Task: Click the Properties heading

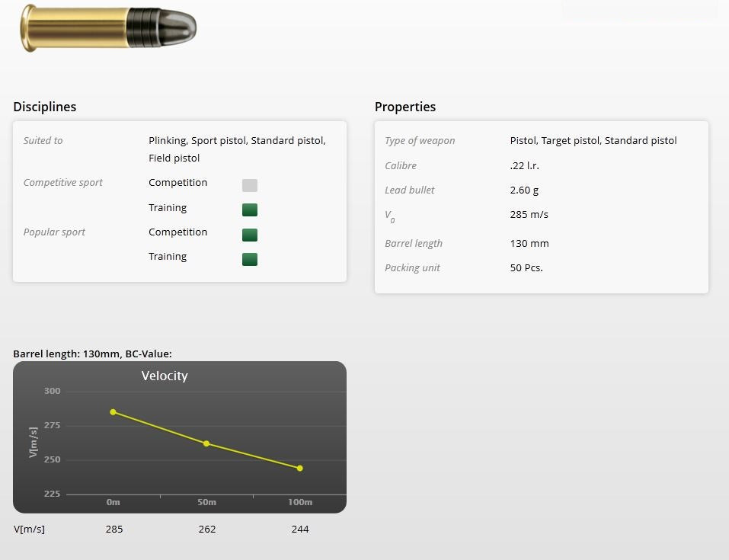Action: point(405,107)
